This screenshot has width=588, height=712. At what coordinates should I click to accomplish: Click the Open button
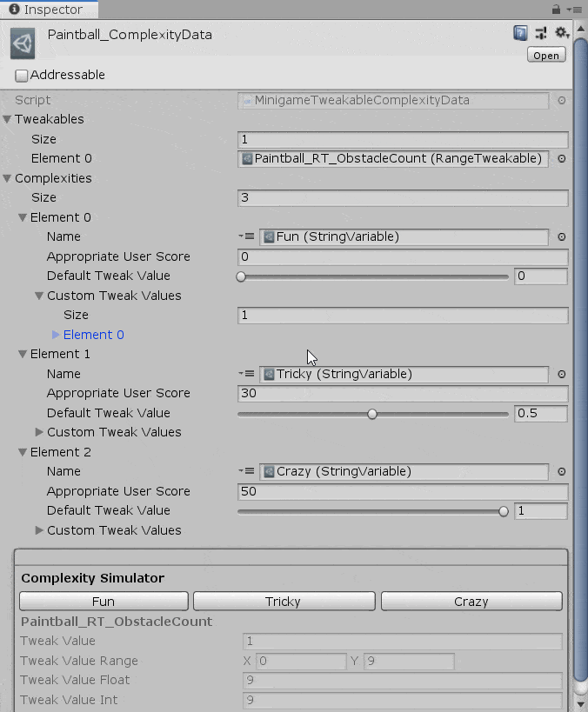pos(546,55)
